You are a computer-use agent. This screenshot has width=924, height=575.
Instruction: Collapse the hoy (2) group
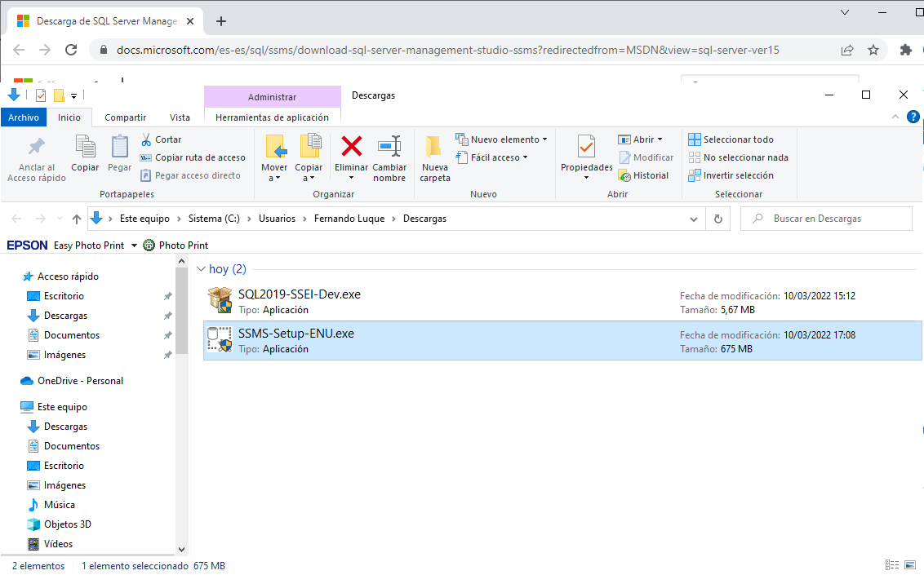[x=201, y=269]
